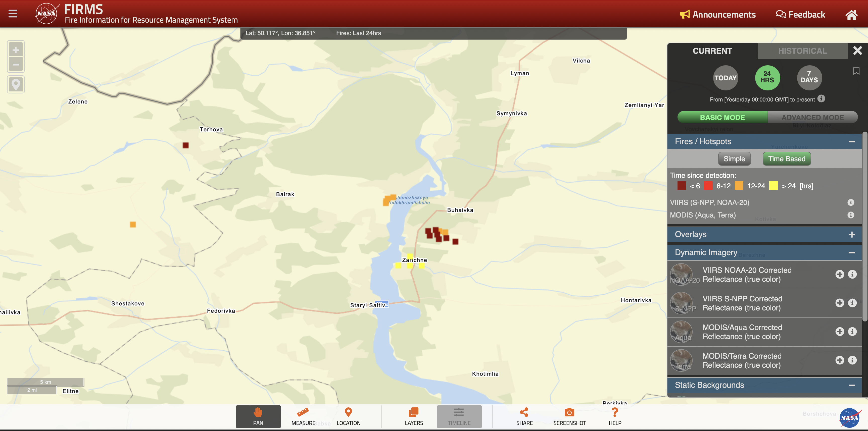Open the Feedback link
This screenshot has width=868, height=431.
tap(800, 15)
